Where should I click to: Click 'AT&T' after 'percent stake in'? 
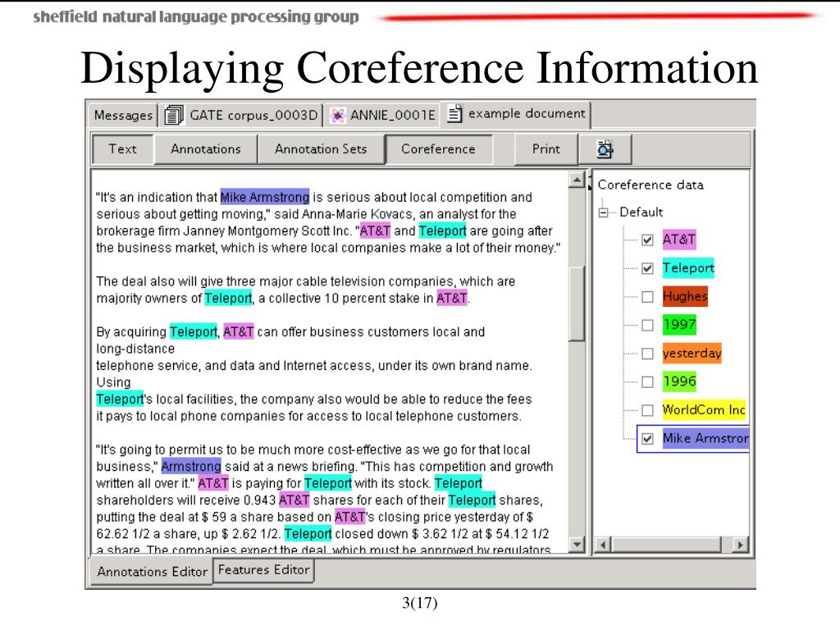tap(452, 298)
